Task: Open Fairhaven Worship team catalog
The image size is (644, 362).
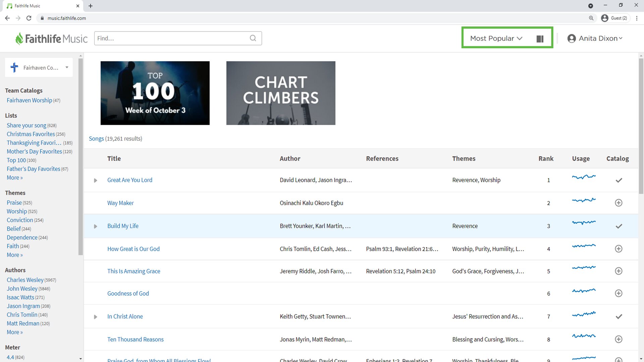Action: (30, 100)
